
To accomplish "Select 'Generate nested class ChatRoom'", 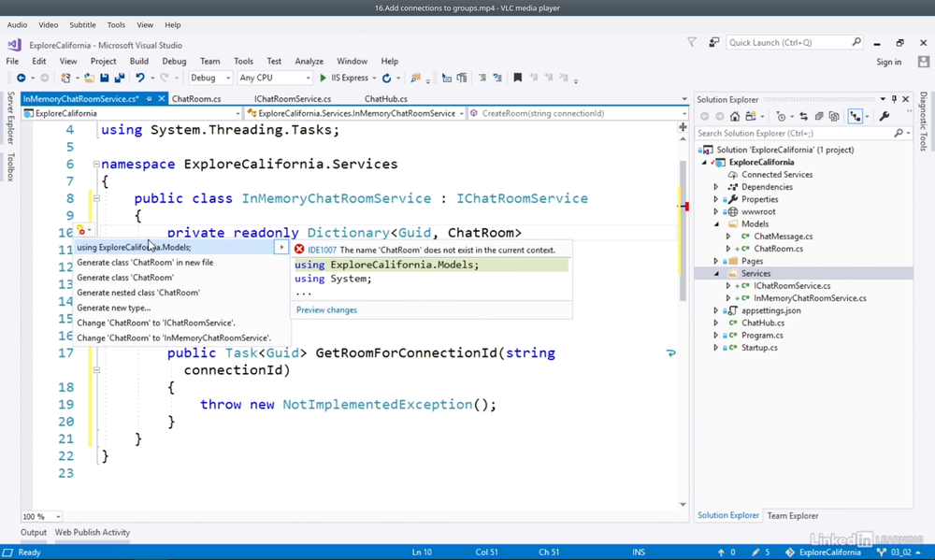I will [x=138, y=293].
